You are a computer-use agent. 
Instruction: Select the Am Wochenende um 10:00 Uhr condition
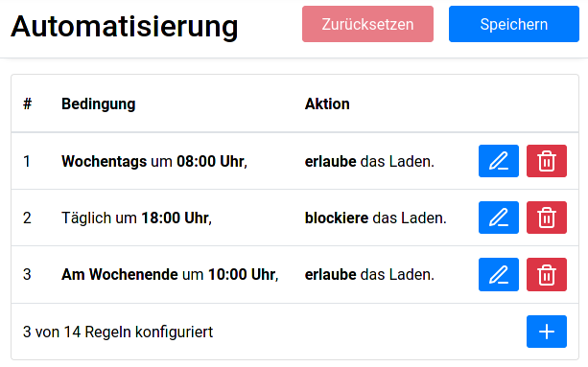(170, 274)
